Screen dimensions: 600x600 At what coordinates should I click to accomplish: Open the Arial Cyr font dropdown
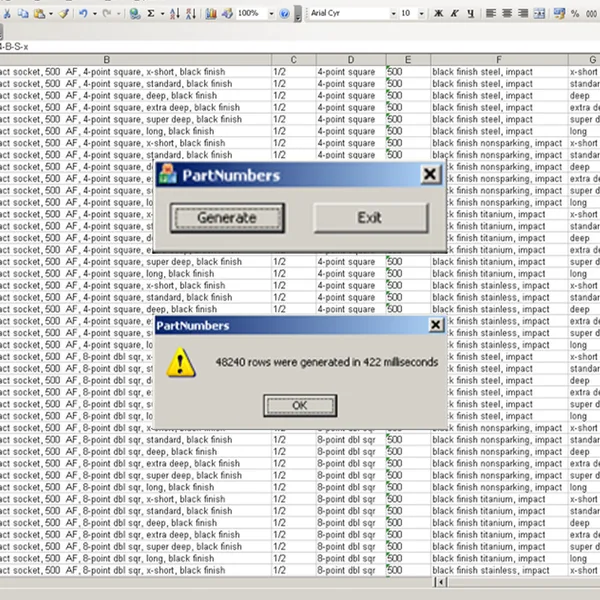pyautogui.click(x=393, y=14)
